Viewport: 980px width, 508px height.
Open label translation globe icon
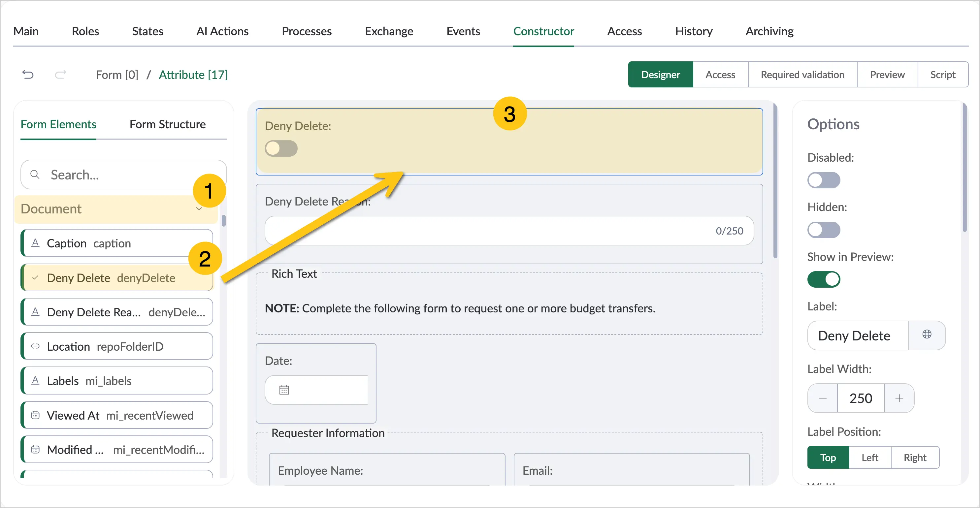point(927,334)
